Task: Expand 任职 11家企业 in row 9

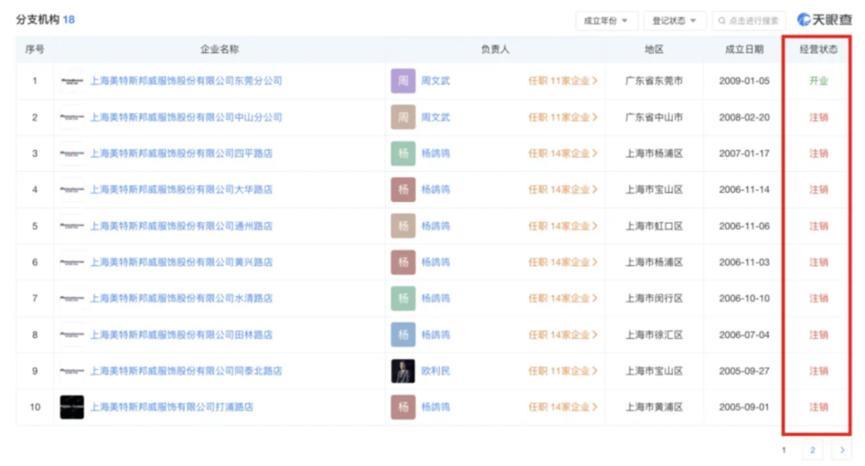Action: pos(563,371)
